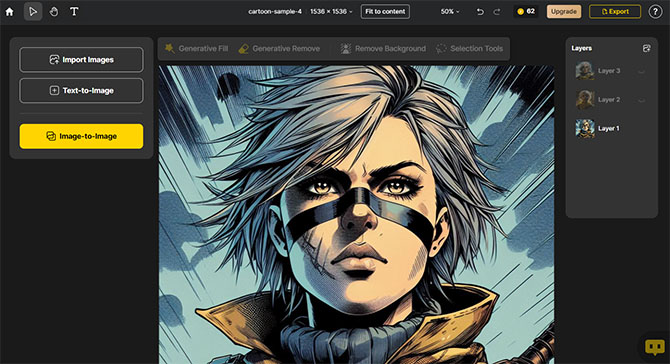Viewport: 670px width, 364px height.
Task: Click the add layer icon in Layers panel
Action: pos(646,48)
